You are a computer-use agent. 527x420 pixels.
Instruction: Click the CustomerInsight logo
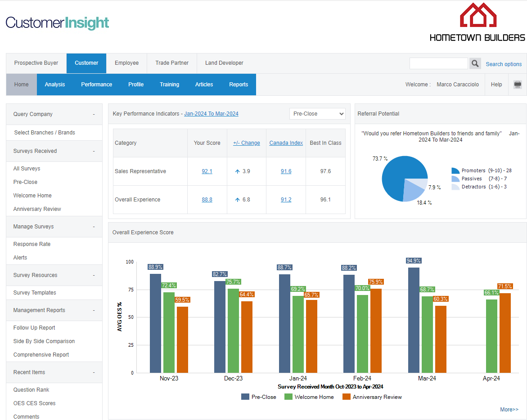pos(57,22)
